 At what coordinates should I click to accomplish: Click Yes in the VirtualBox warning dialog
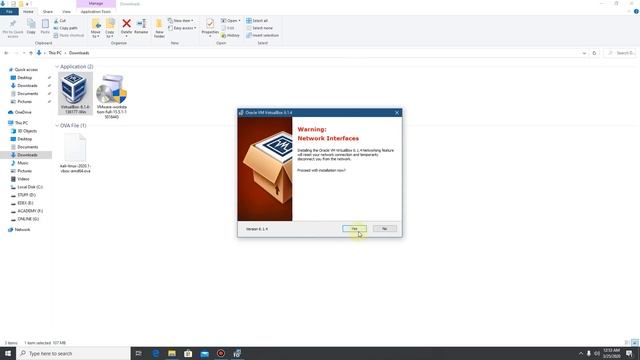354,229
